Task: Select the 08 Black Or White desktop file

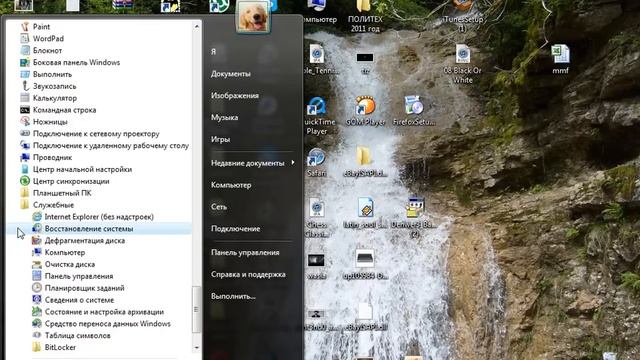Action: point(462,64)
